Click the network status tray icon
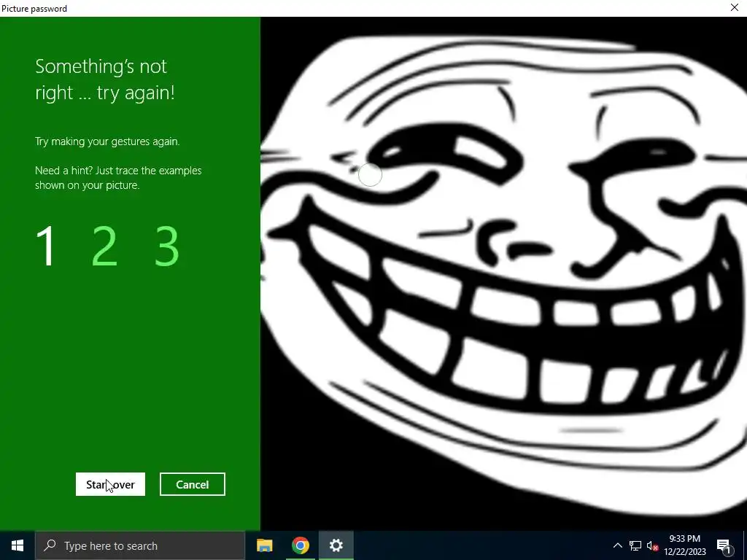The width and height of the screenshot is (747, 560). 635,545
